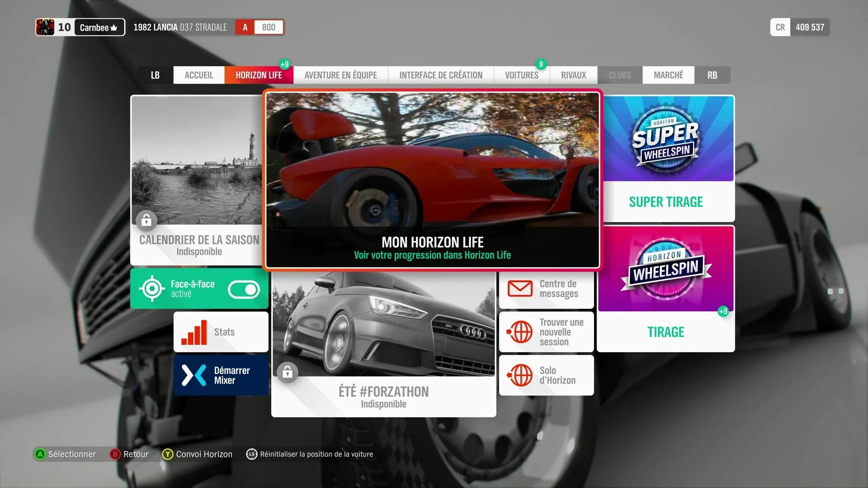
Task: Open the Marché tab
Action: pyautogui.click(x=669, y=75)
